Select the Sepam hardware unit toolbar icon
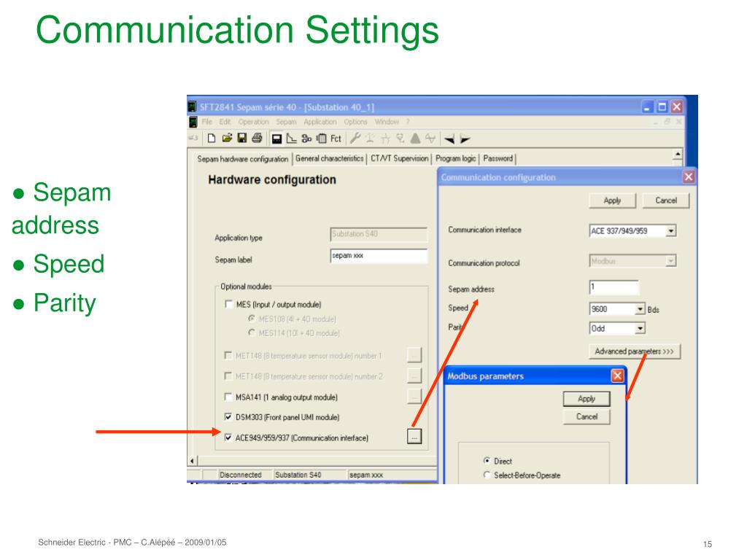The width and height of the screenshot is (747, 560). click(x=276, y=139)
